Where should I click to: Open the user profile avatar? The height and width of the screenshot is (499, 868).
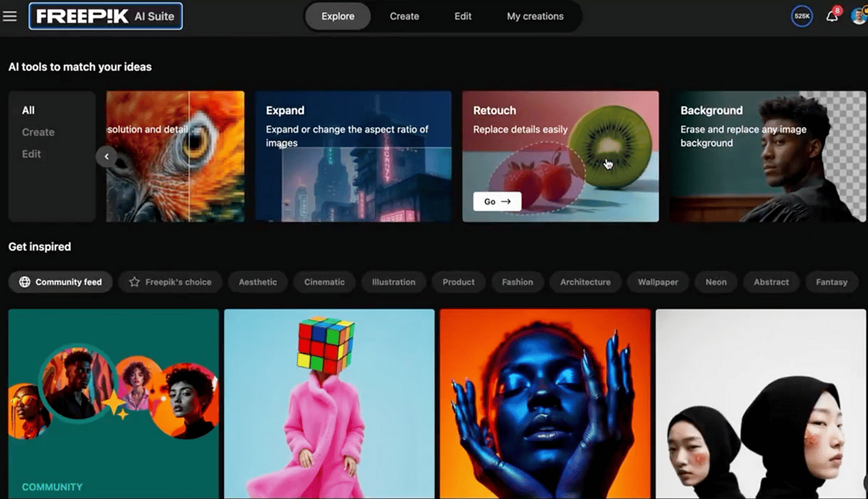pyautogui.click(x=860, y=16)
